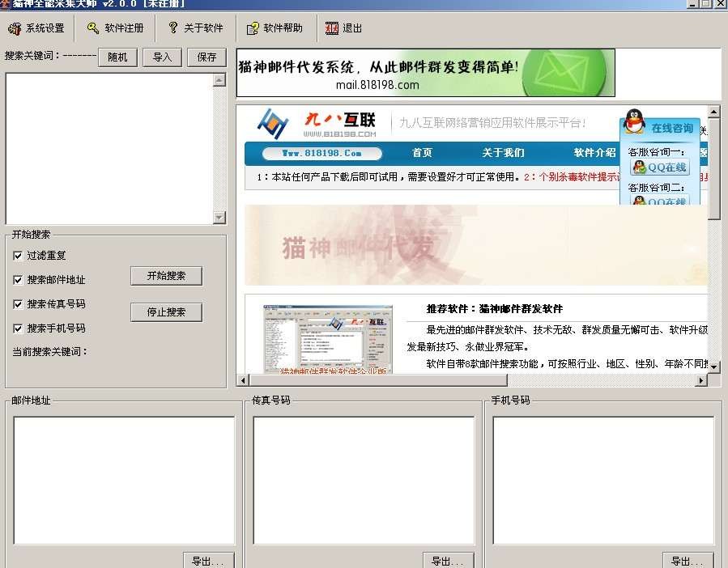Viewport: 728px width, 568px height.
Task: Click the browser pane scroll-up arrow
Action: 713,112
